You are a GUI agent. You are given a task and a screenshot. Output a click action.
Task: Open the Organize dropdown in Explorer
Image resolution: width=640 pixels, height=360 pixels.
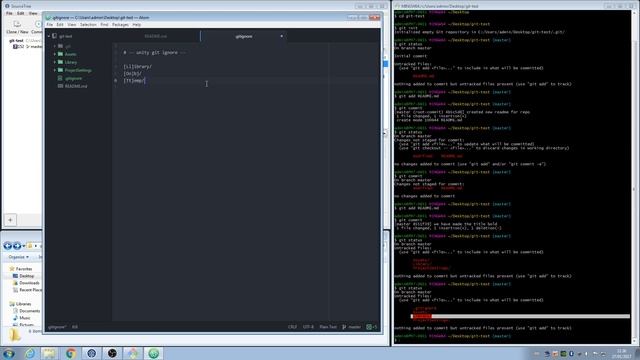[x=19, y=257]
